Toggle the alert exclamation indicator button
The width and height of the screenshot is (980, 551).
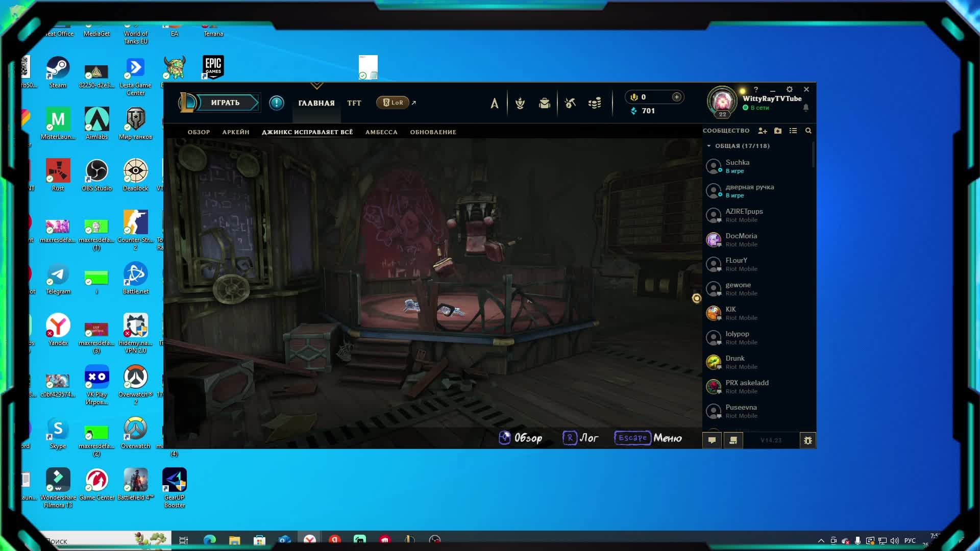pyautogui.click(x=277, y=103)
